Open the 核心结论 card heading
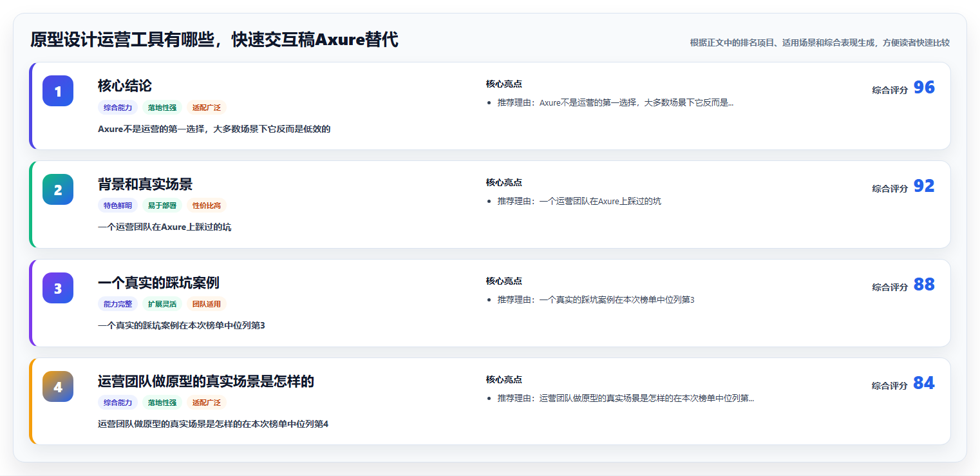 coord(125,86)
